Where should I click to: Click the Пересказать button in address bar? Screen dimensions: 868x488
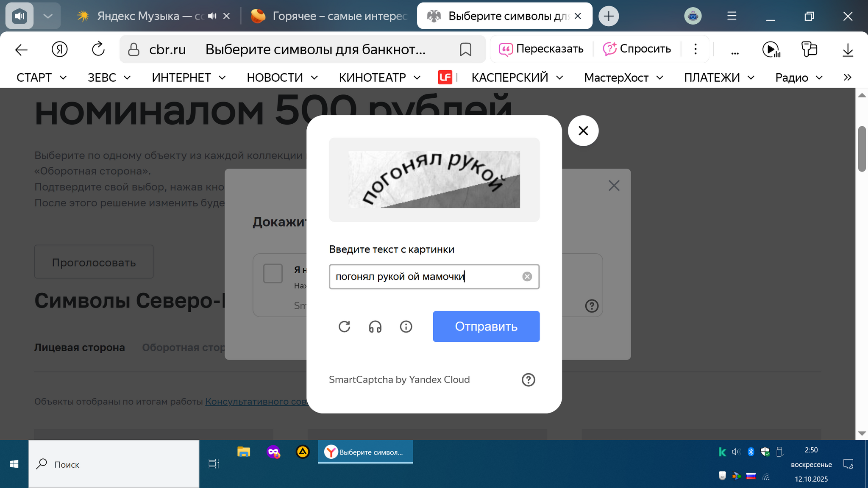(x=541, y=49)
